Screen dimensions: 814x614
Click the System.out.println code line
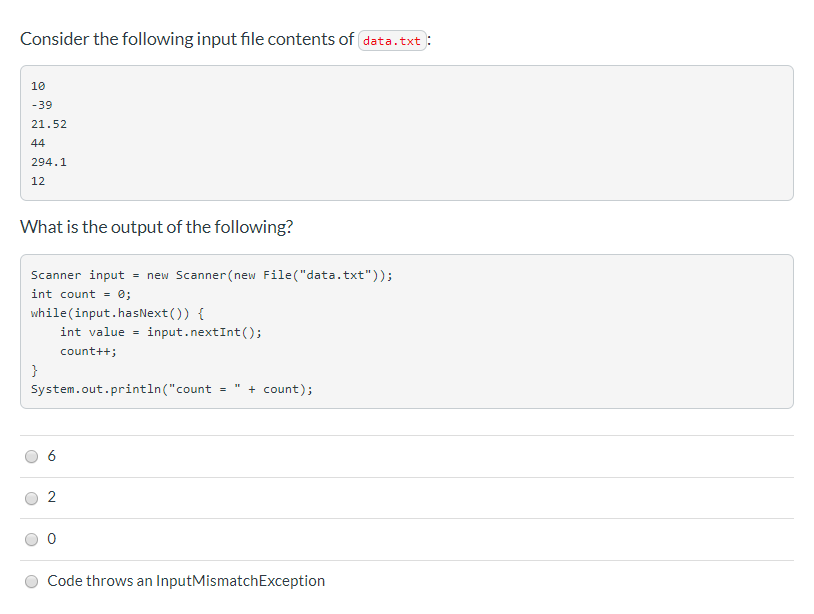[172, 389]
